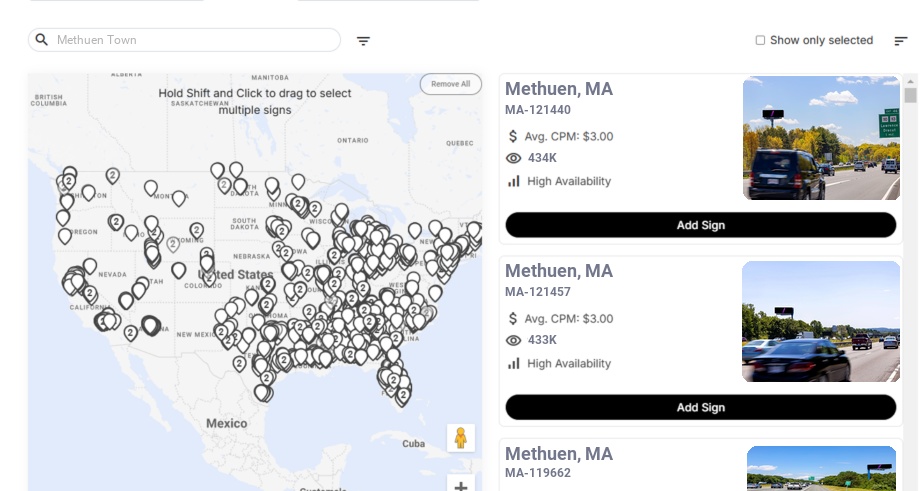Open the MA-119662 billboard photo thumbnail
Image resolution: width=920 pixels, height=491 pixels.
pyautogui.click(x=821, y=469)
